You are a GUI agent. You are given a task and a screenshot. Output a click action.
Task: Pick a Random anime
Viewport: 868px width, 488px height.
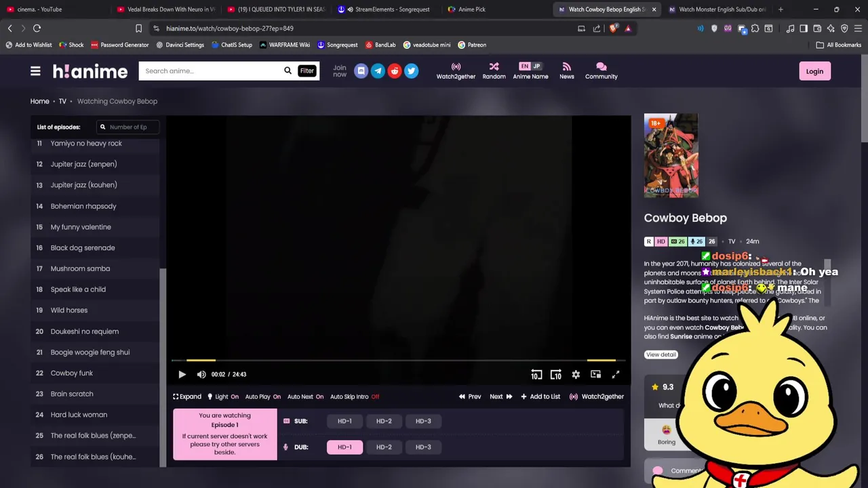coord(494,71)
